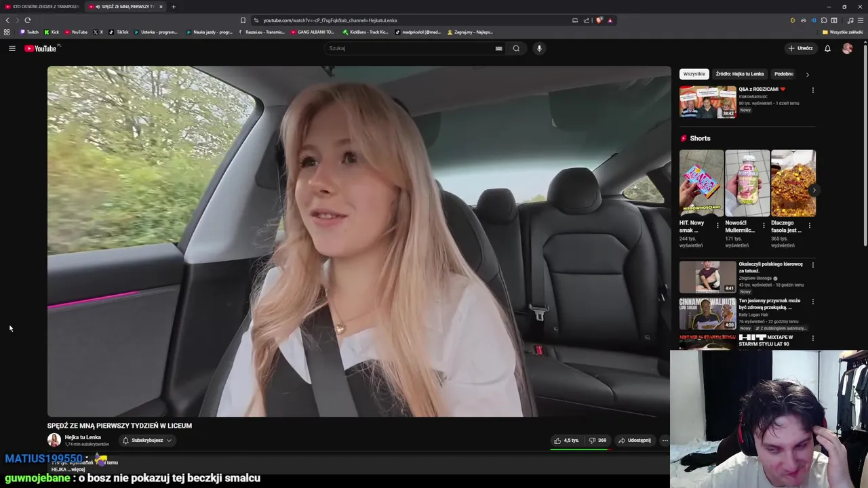868x488 pixels.
Task: Open the account avatar menu
Action: pyautogui.click(x=847, y=48)
